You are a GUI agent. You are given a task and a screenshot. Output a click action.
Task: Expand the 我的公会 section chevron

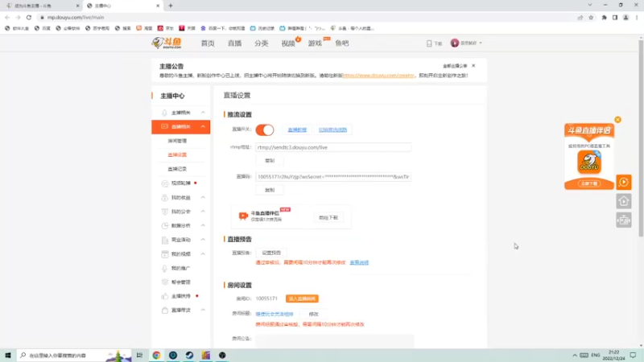[x=203, y=212]
